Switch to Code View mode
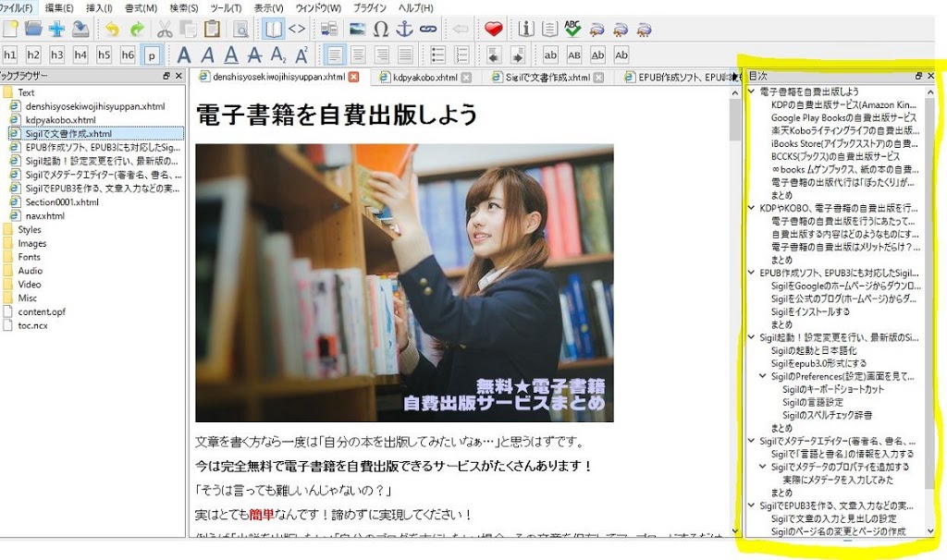Viewport: 947px width, 560px height. tap(297, 29)
